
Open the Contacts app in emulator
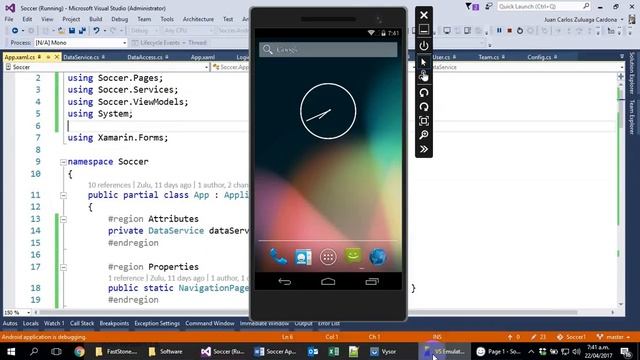pyautogui.click(x=303, y=257)
